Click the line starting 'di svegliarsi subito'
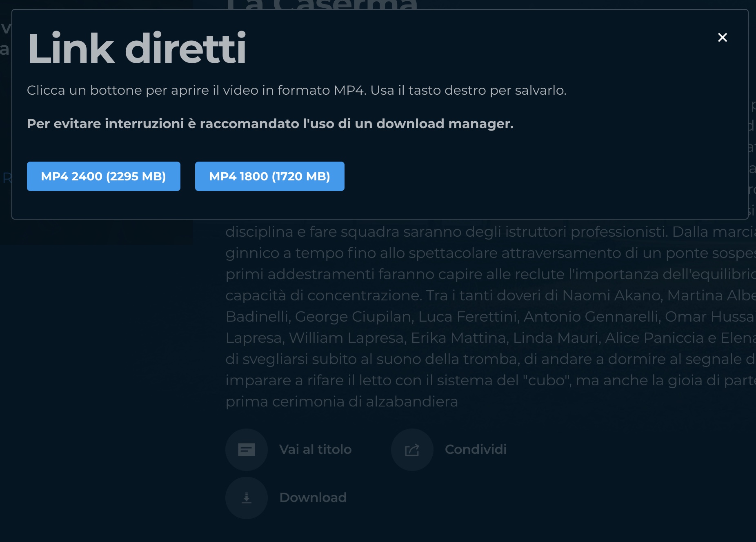The image size is (756, 542). point(490,359)
